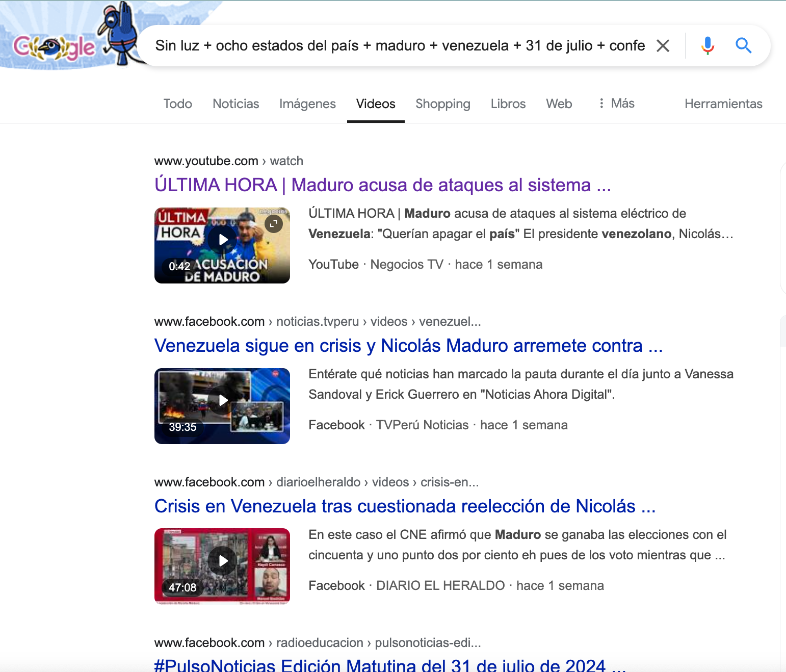Click the magnifying glass search button
786x672 pixels.
coord(743,46)
